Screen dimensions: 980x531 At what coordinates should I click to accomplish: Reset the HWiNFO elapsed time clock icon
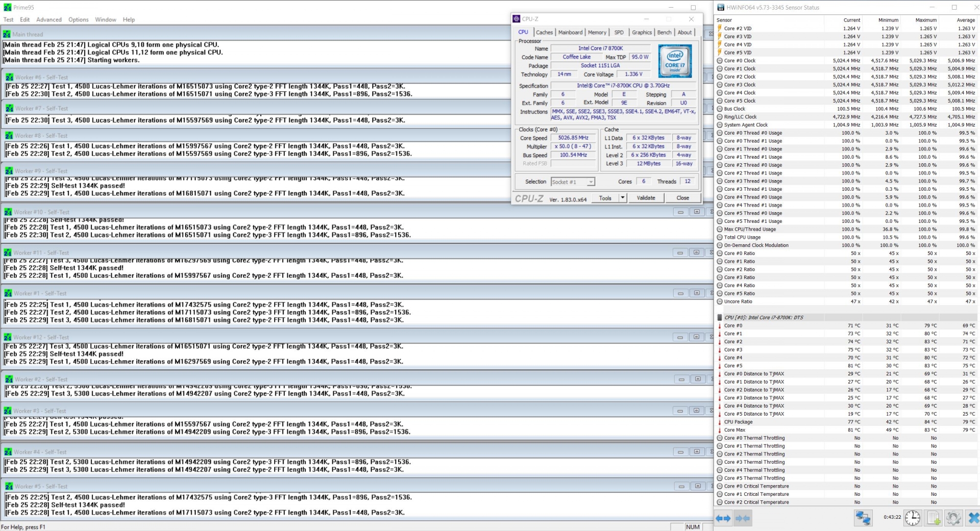pos(912,518)
